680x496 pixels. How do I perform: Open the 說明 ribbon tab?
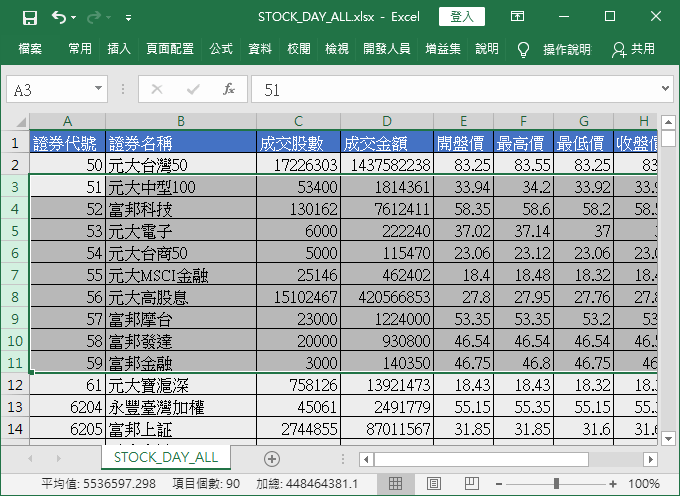487,49
